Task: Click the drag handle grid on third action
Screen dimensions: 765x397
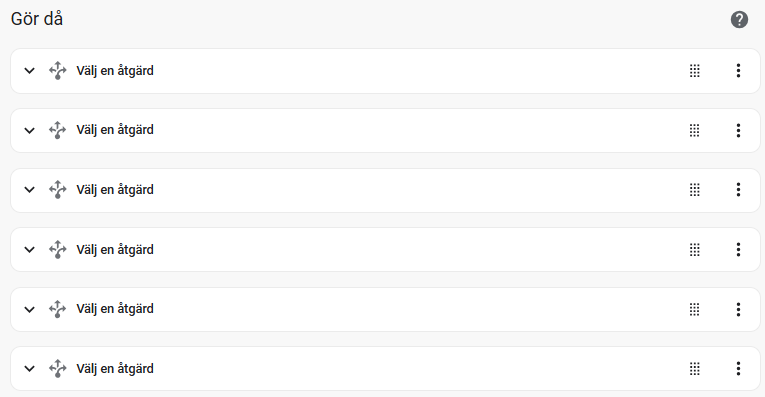Action: [695, 190]
